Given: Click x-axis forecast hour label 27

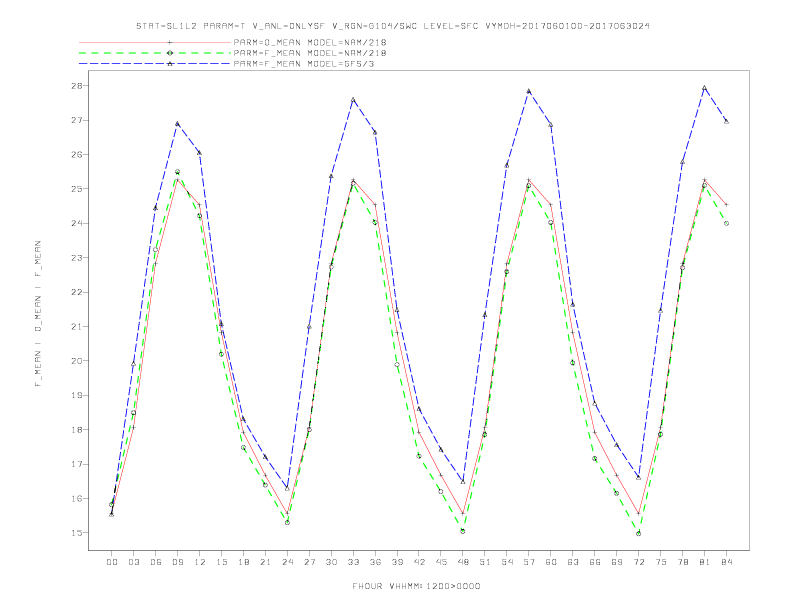Looking at the screenshot, I should (x=309, y=562).
